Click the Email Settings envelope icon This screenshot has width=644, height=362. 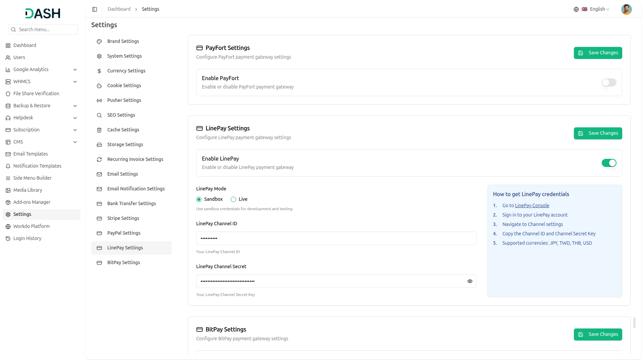[x=99, y=174]
